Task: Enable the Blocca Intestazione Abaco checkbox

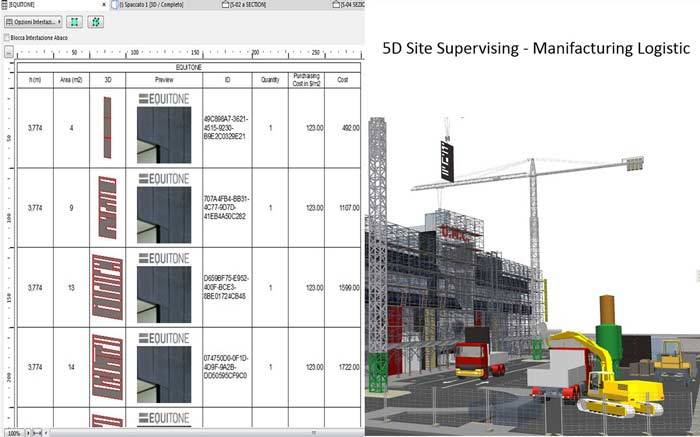Action: click(x=7, y=38)
